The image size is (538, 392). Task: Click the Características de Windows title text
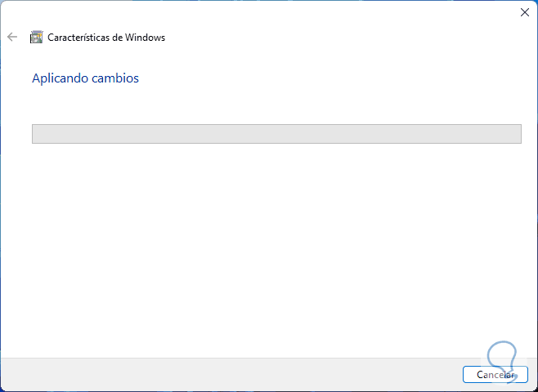pos(106,37)
